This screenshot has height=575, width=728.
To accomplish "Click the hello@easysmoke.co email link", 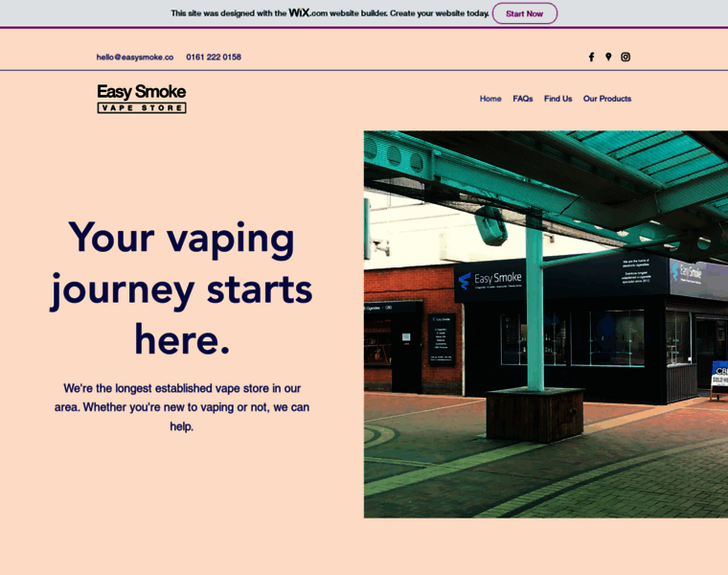I will 135,57.
